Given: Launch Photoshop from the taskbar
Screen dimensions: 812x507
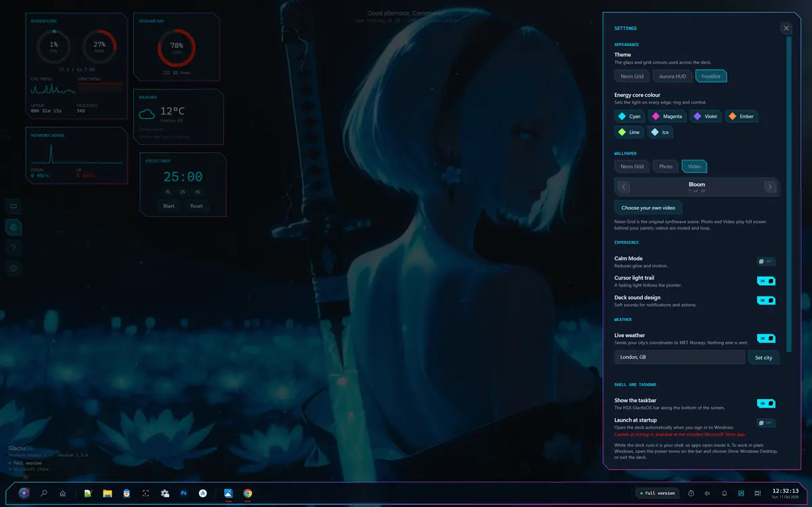Looking at the screenshot, I should 183,493.
